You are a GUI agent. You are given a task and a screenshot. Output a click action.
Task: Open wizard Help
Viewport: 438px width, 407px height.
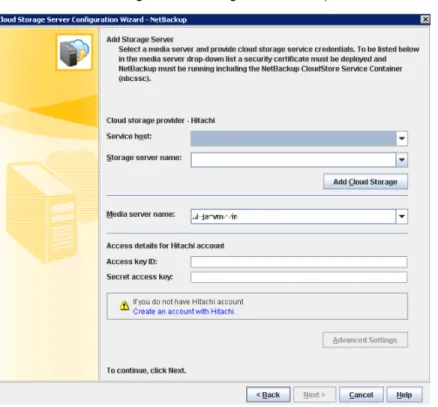point(404,395)
